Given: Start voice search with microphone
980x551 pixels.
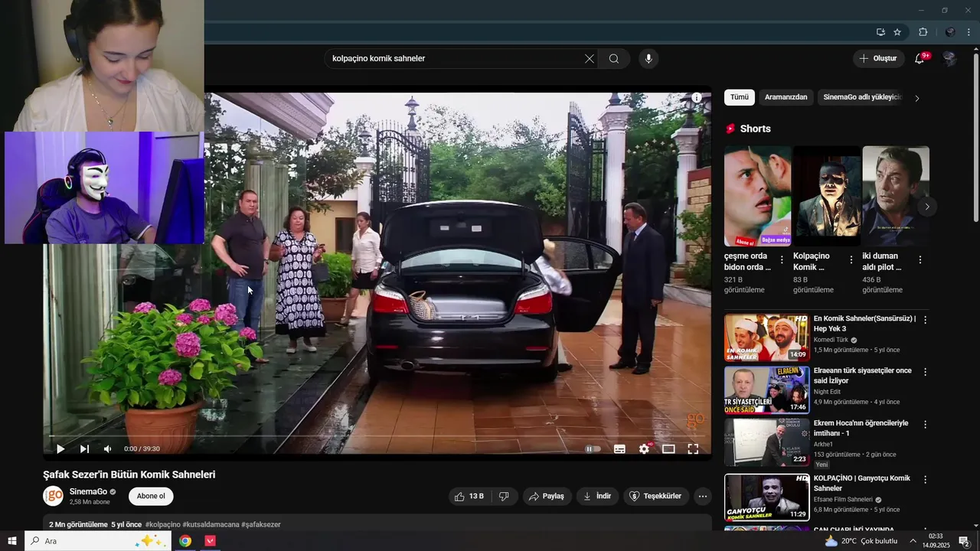Looking at the screenshot, I should [648, 59].
